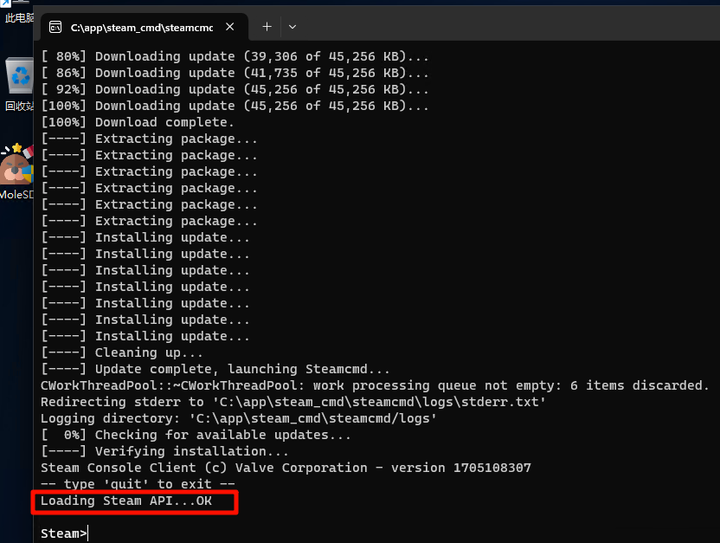Open a new terminal tab with plus button
The width and height of the screenshot is (720, 543).
(267, 27)
